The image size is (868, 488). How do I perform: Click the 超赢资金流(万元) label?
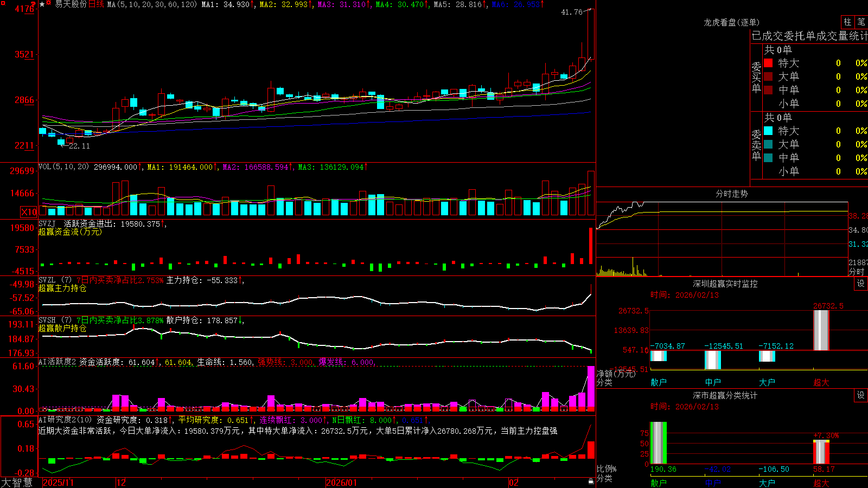pyautogui.click(x=70, y=232)
